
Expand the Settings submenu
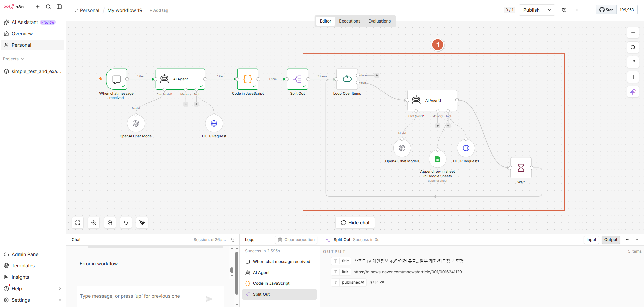pos(60,300)
